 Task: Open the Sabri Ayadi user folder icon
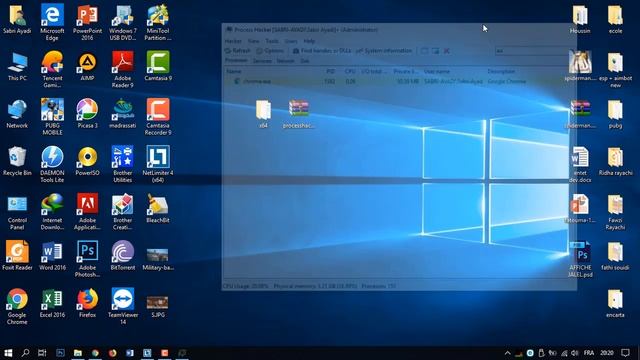click(x=17, y=20)
